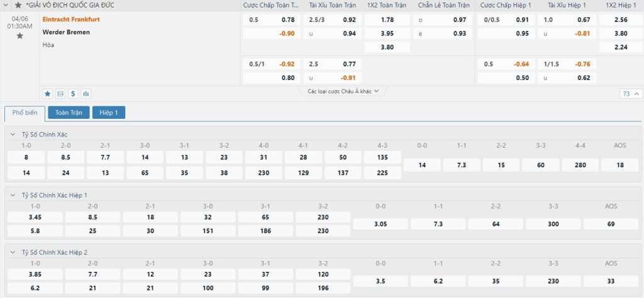Image resolution: width=644 pixels, height=298 pixels.
Task: Collapse the 73 markets counter
Action: pos(631,94)
